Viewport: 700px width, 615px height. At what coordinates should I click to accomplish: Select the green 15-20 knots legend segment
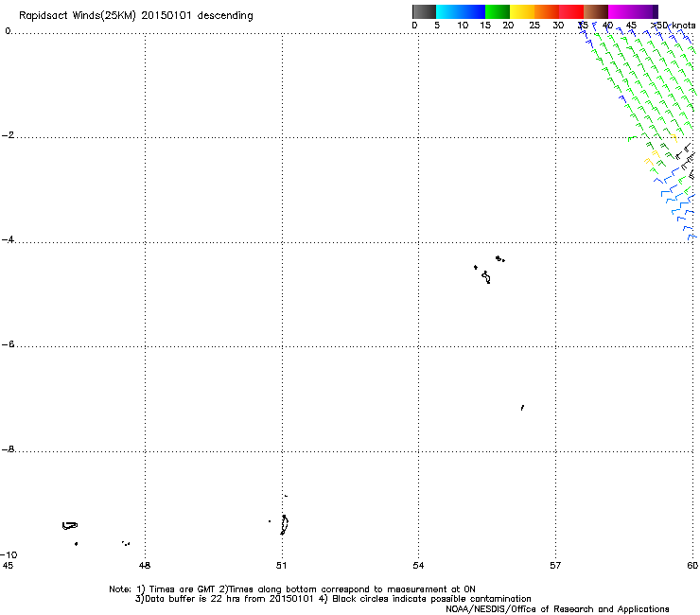click(498, 11)
